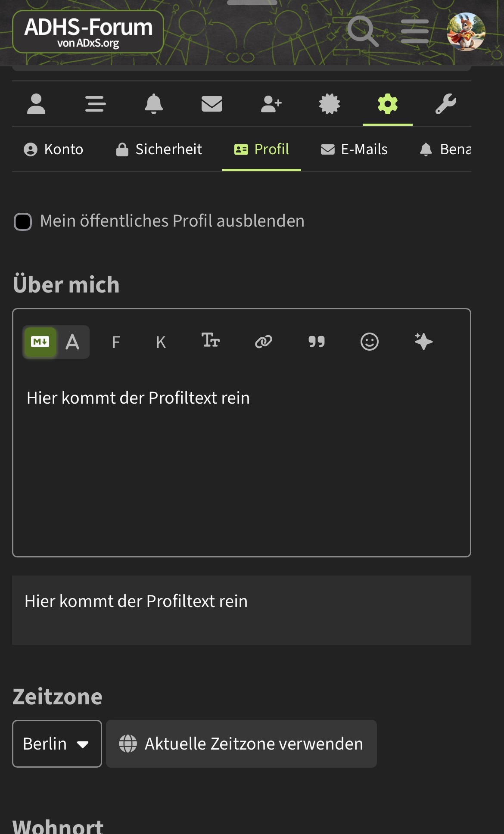The image size is (504, 834).
Task: Insert a blockquote in the editor
Action: [x=317, y=342]
